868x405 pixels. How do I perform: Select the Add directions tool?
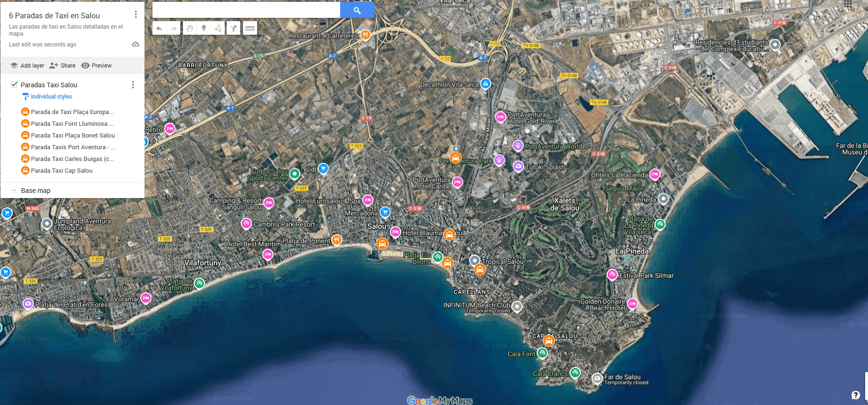point(234,29)
